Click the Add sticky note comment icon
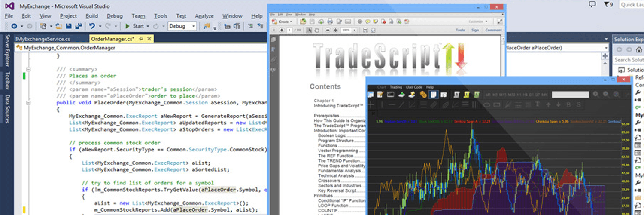644x215 pixels. [368, 21]
